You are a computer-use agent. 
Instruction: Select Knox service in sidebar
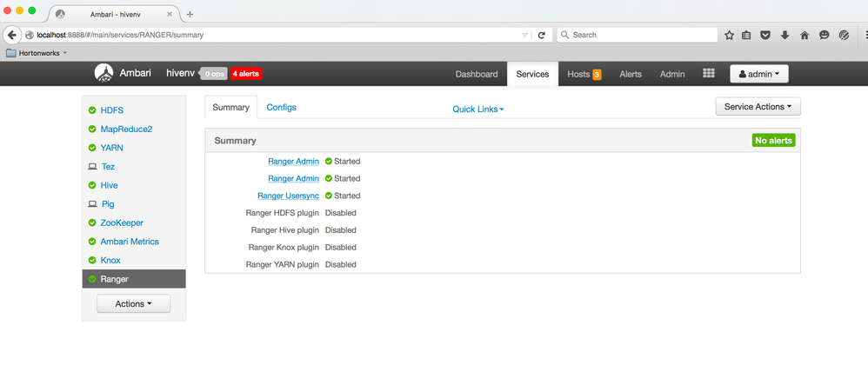tap(110, 261)
